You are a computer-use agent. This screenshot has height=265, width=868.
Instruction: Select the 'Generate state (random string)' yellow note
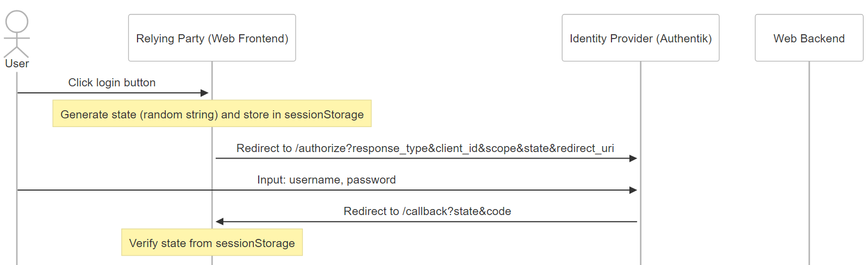(212, 113)
